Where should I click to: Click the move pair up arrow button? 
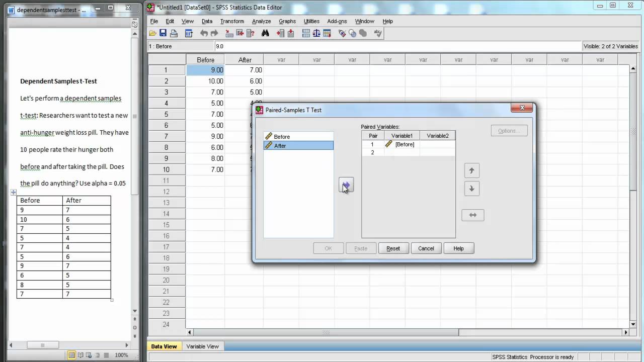pyautogui.click(x=471, y=170)
